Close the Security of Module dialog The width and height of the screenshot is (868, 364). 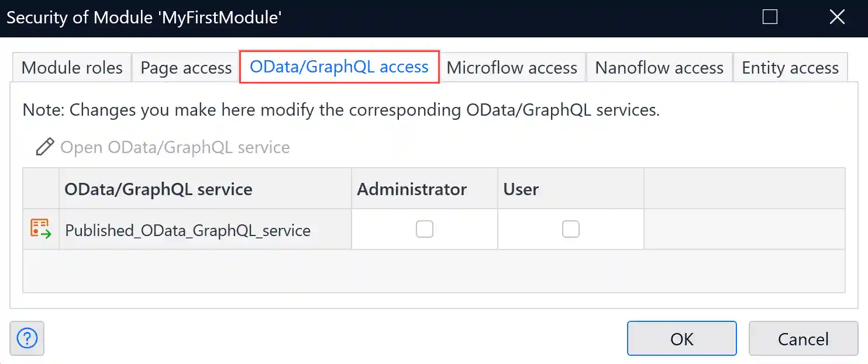pyautogui.click(x=837, y=18)
